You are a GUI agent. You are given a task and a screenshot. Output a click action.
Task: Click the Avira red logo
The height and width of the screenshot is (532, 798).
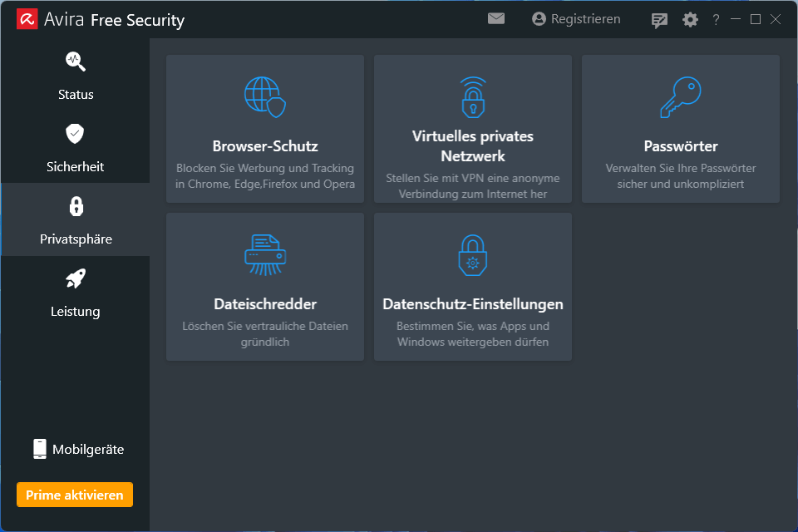pyautogui.click(x=27, y=19)
